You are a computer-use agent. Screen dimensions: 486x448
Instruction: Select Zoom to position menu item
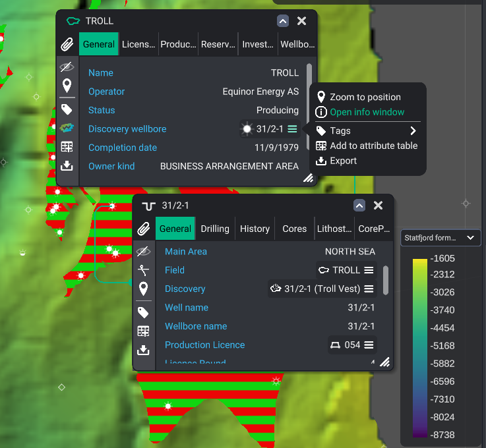point(365,97)
